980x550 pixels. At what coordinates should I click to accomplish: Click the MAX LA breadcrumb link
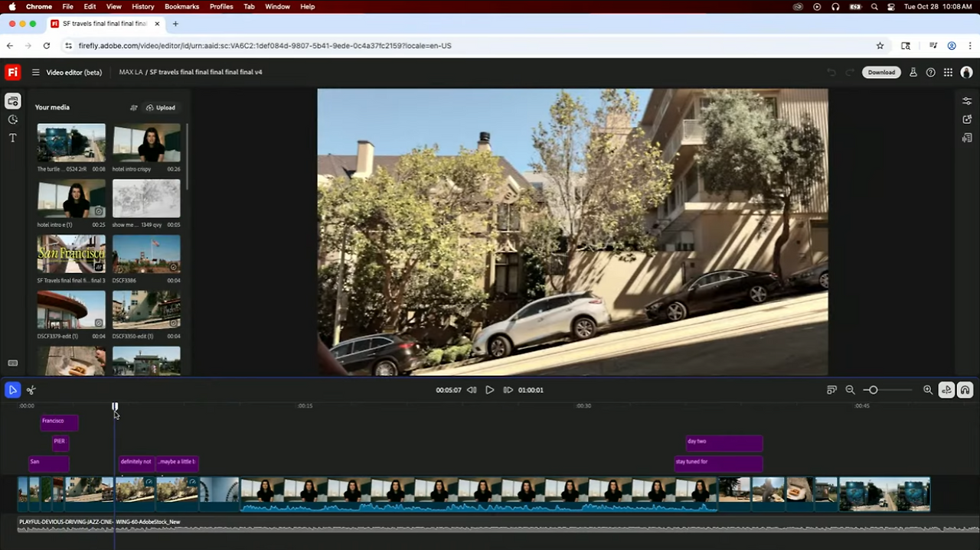click(x=130, y=73)
